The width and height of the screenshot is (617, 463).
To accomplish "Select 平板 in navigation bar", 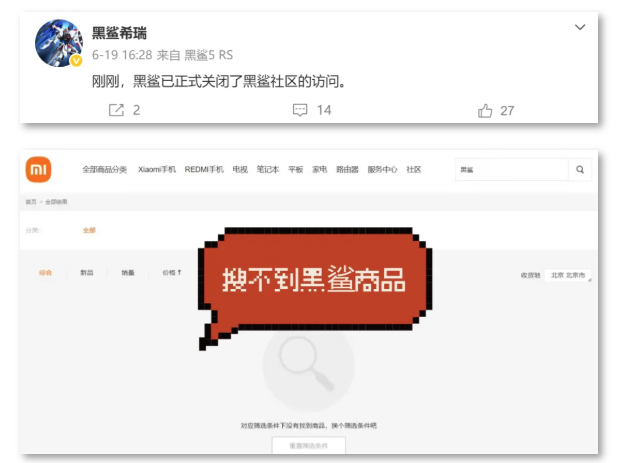I will [x=296, y=170].
